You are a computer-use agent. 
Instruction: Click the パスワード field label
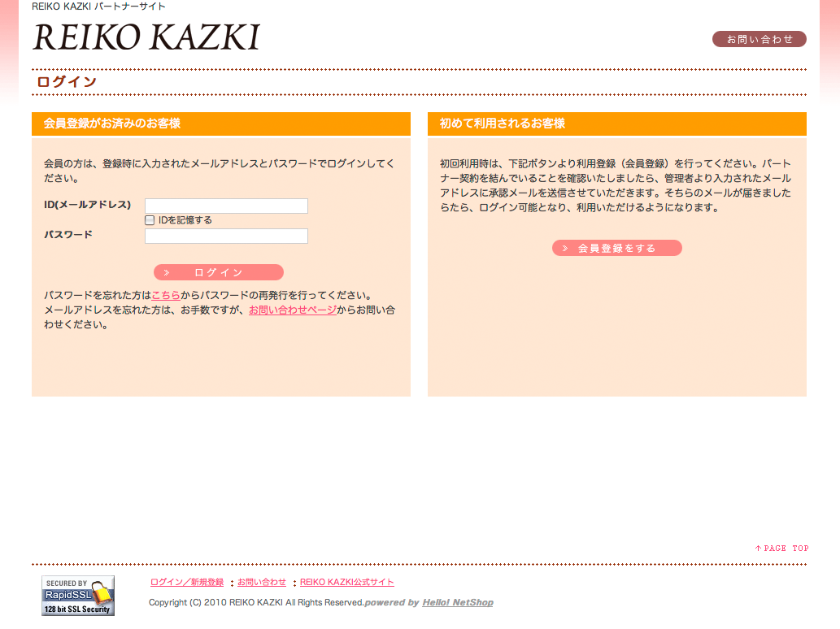pos(68,235)
